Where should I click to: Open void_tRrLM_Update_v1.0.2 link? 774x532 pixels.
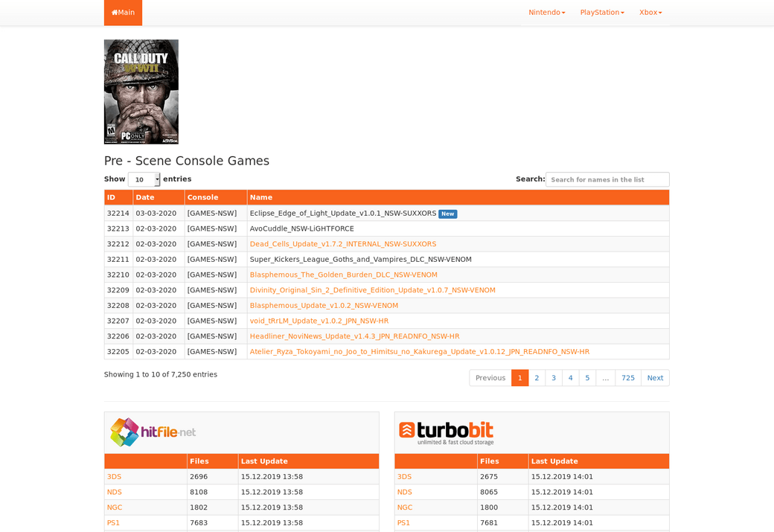tap(319, 320)
